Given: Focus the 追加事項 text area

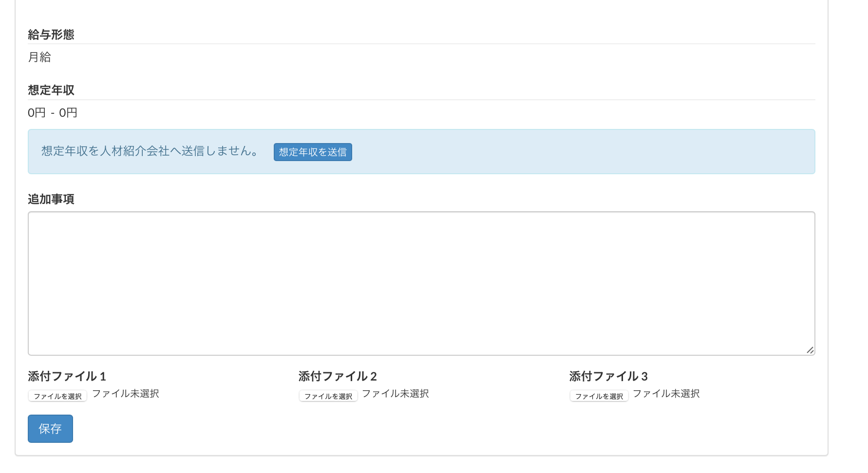Looking at the screenshot, I should pos(421,283).
